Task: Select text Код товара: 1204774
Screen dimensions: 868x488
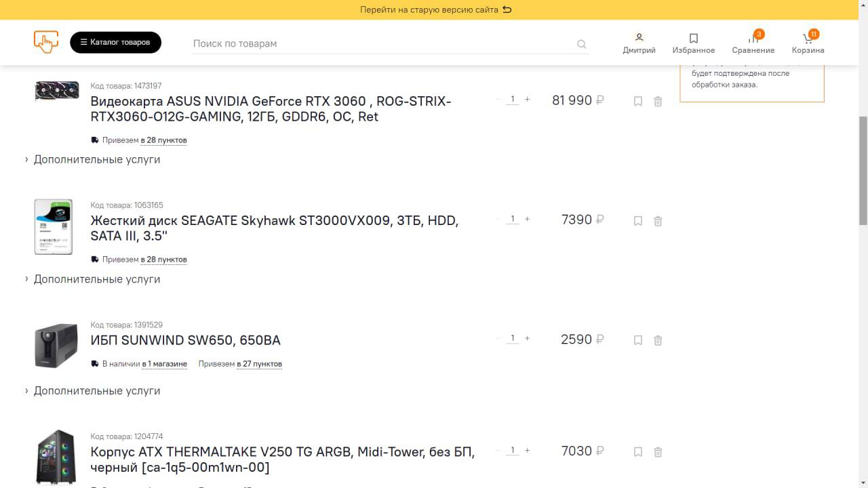Action: coord(127,436)
